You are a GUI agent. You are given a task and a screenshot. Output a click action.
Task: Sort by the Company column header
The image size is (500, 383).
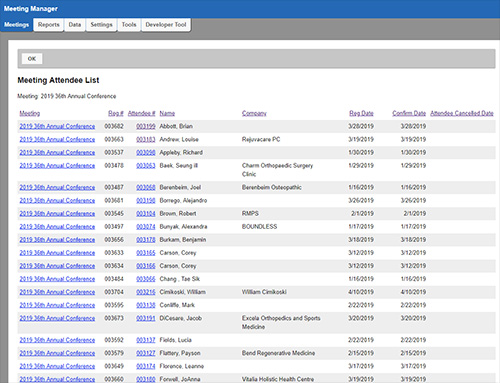(254, 113)
